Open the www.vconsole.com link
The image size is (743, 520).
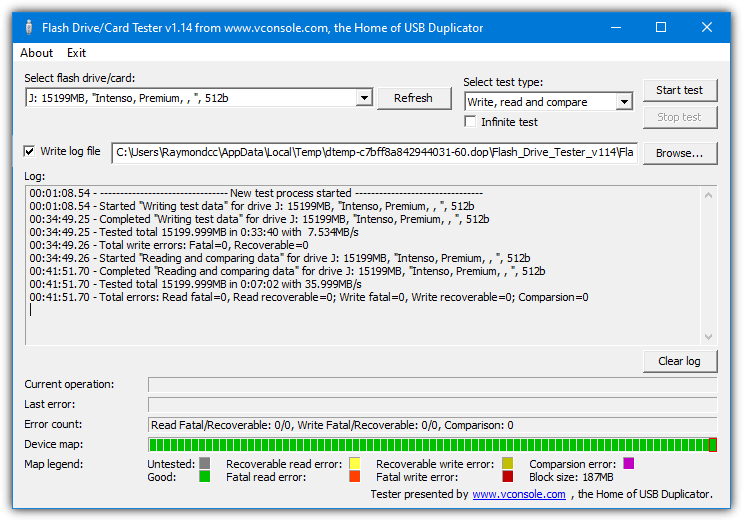pyautogui.click(x=519, y=494)
